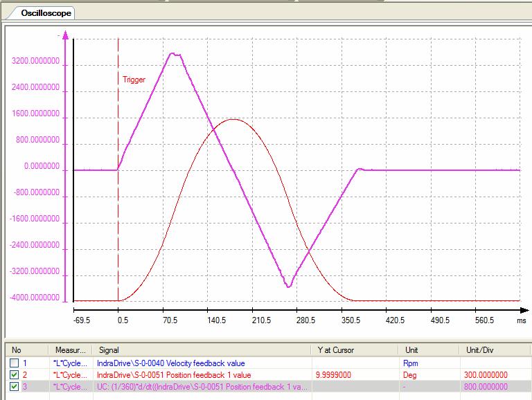Click the 560.5 time axis label
This screenshot has width=532, height=400.
click(484, 320)
